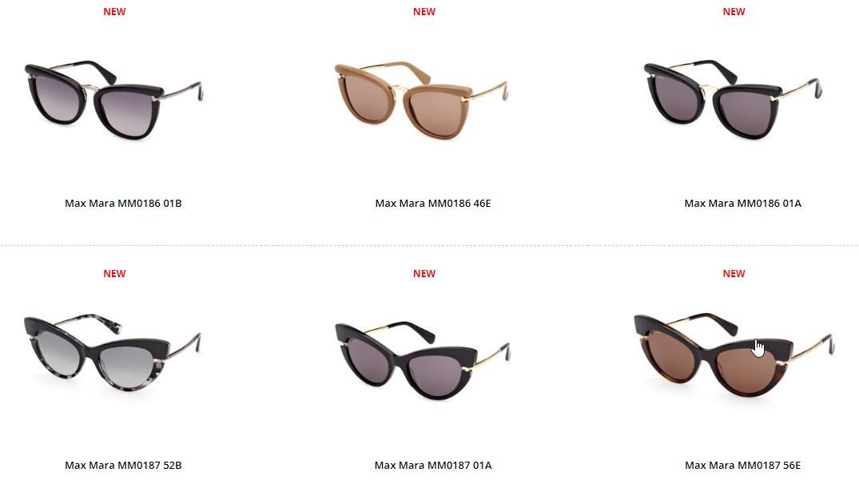The image size is (859, 504).
Task: Open the grey havana MM0187 52B sunglasses image
Action: [x=113, y=353]
